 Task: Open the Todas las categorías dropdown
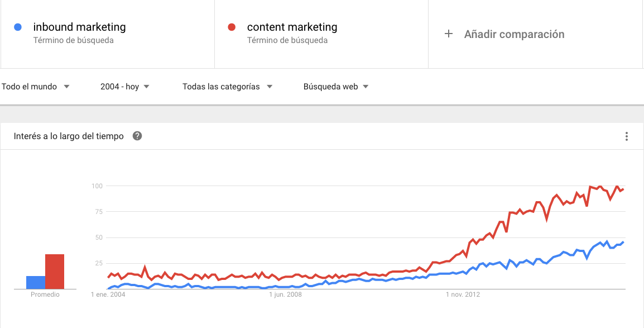coord(227,87)
